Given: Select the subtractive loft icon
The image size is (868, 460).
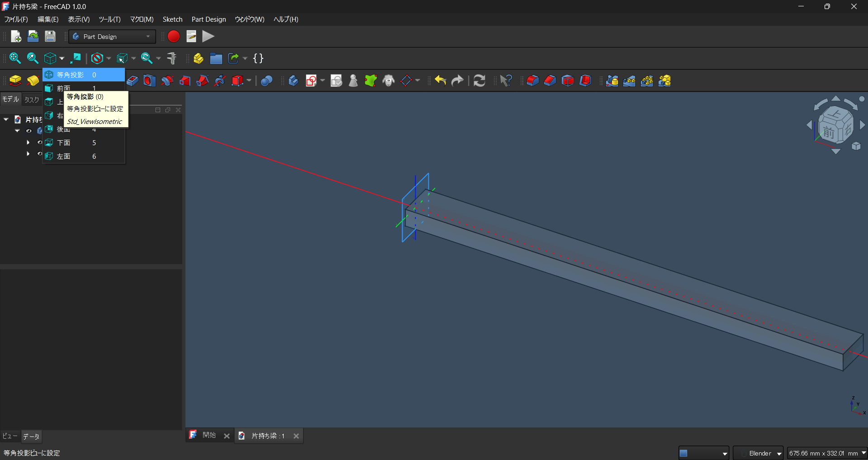Looking at the screenshot, I should (x=185, y=81).
